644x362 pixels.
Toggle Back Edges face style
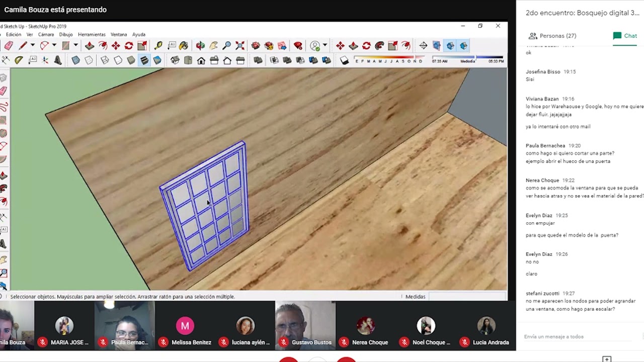click(x=89, y=60)
